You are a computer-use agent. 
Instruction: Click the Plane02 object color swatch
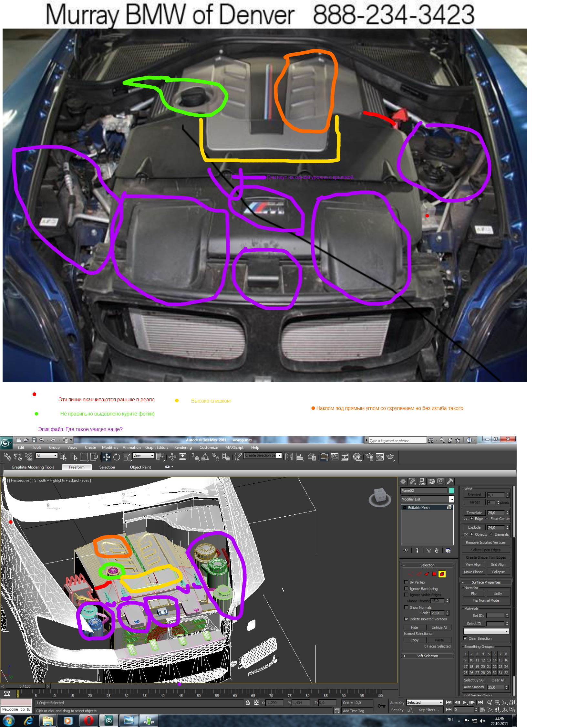[x=451, y=490]
